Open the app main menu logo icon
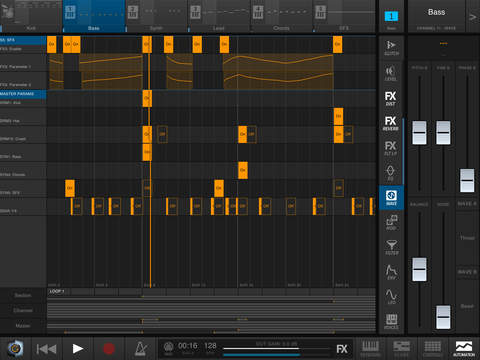Viewport: 480px width, 360px height. [15, 349]
